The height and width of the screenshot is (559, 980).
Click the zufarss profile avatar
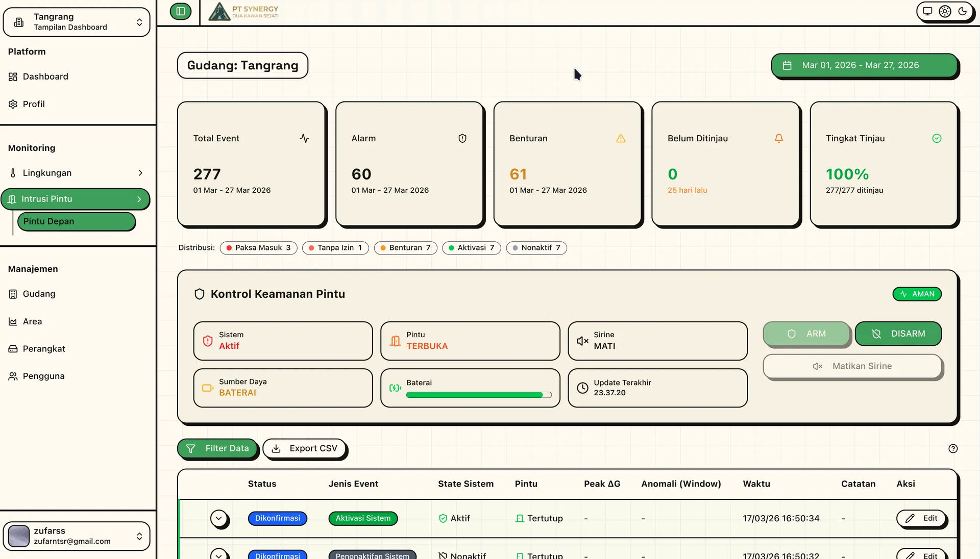pos(19,536)
